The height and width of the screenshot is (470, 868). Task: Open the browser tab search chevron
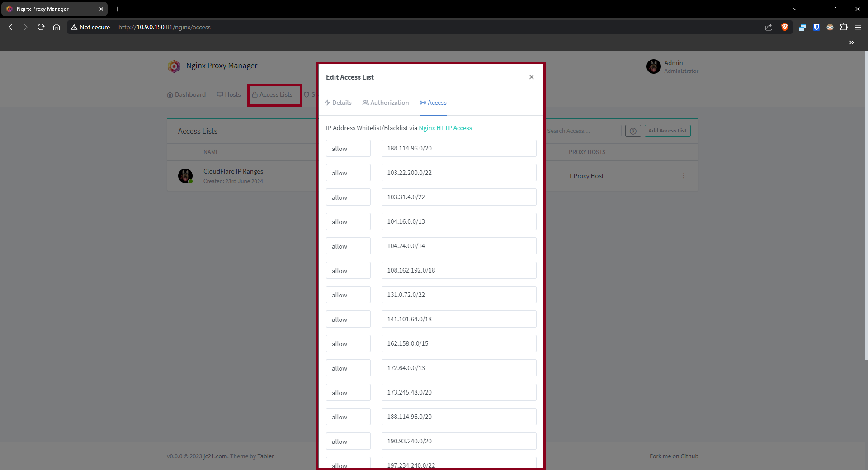pyautogui.click(x=794, y=9)
